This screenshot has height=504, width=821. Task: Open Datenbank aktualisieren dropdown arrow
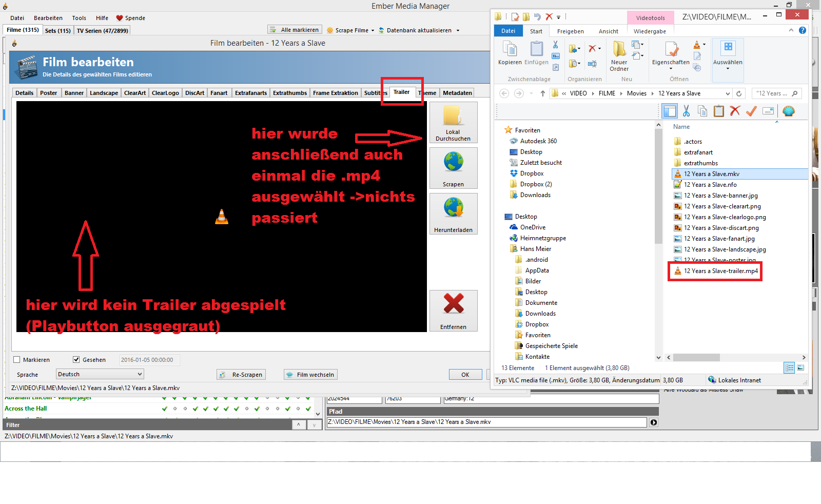tap(458, 30)
